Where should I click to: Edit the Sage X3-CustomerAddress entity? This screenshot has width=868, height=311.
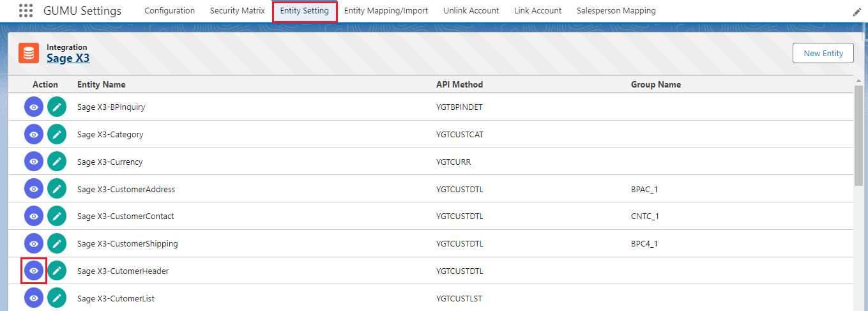pyautogui.click(x=57, y=189)
